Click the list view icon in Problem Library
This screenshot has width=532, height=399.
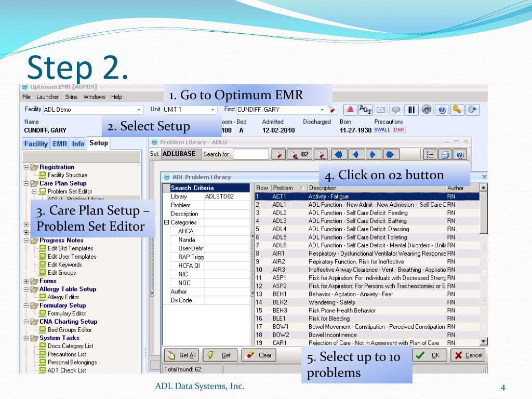click(430, 155)
